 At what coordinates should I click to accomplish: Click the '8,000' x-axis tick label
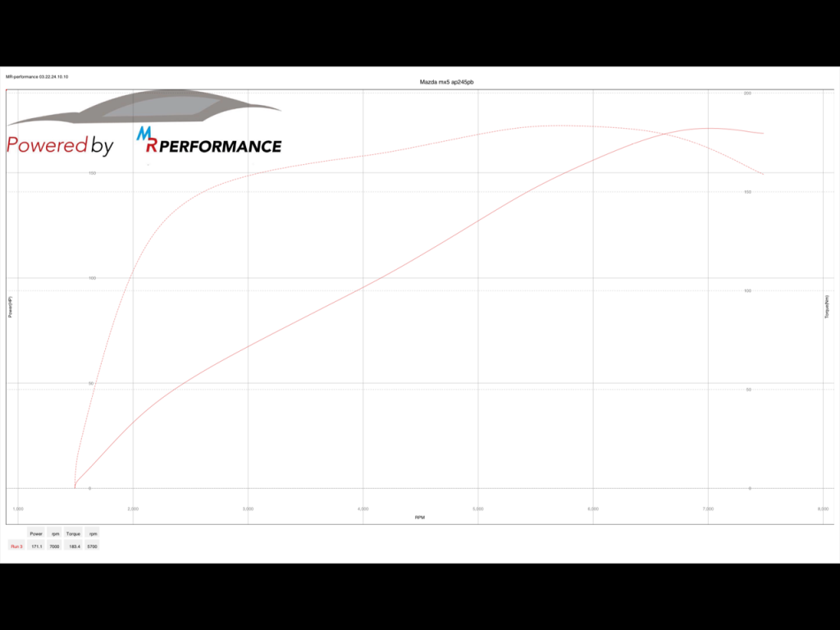pos(823,509)
